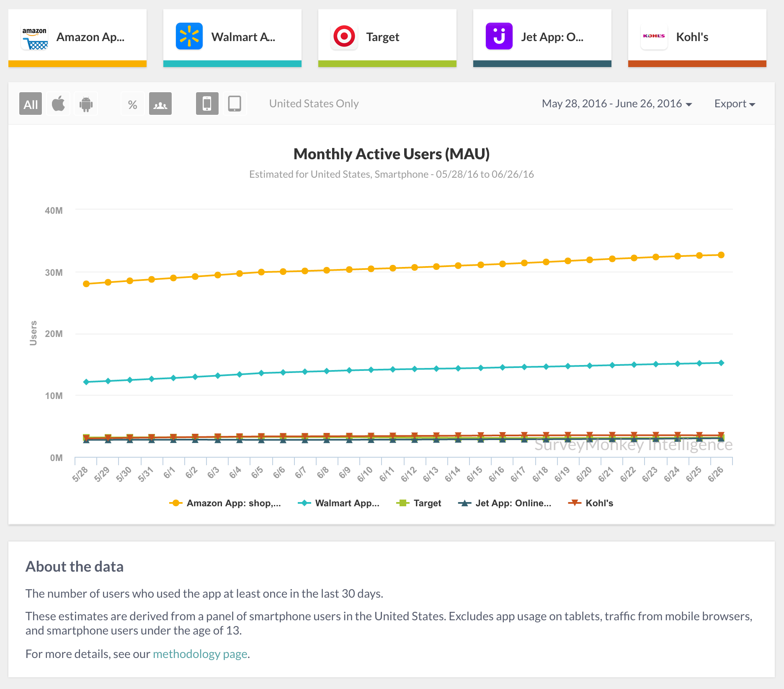Filter by iOS with Apple icon
The width and height of the screenshot is (784, 689).
click(58, 104)
